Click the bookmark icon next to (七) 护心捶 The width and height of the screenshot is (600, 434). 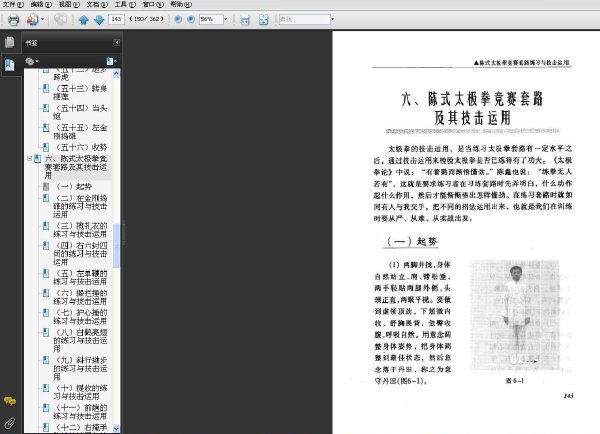(x=46, y=312)
